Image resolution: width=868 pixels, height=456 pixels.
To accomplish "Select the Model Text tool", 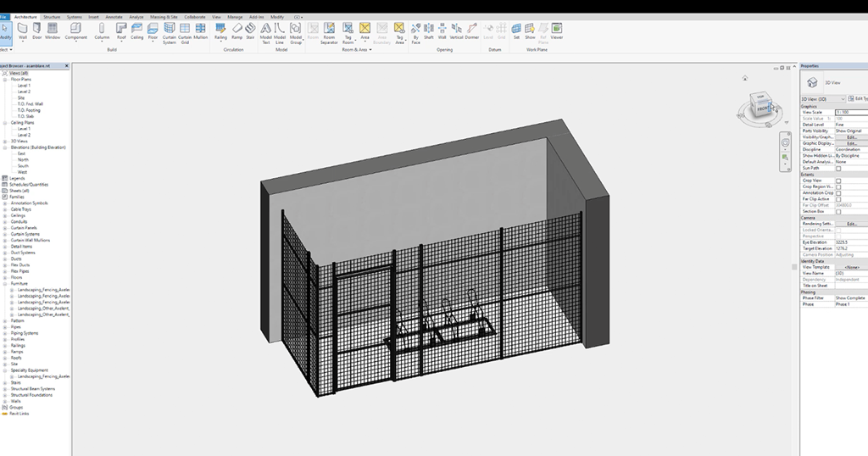I will [x=265, y=33].
